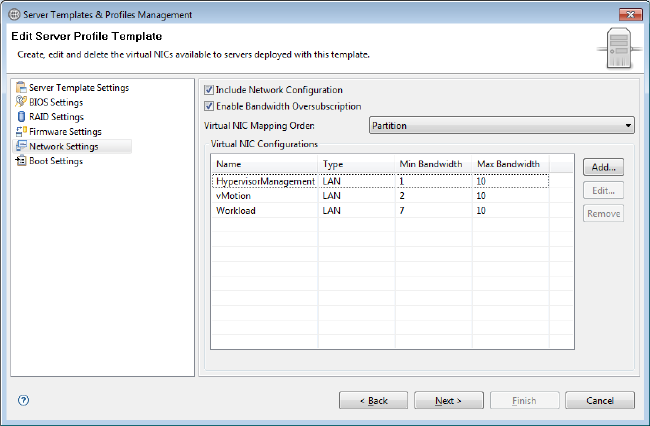
Task: Click the BIOS Settings icon
Action: click(21, 102)
